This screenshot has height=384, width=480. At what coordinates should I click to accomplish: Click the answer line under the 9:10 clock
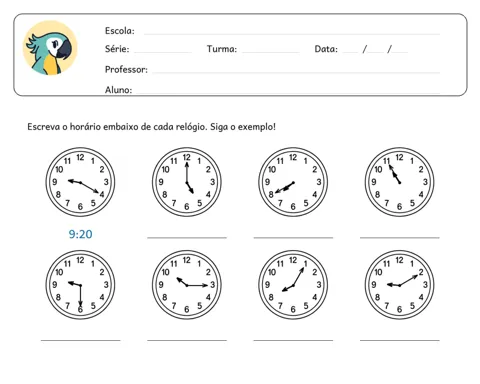(400, 340)
